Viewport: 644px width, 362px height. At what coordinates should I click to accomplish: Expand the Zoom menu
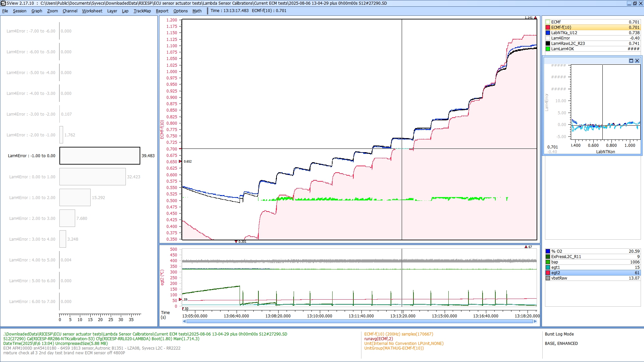[x=52, y=11]
